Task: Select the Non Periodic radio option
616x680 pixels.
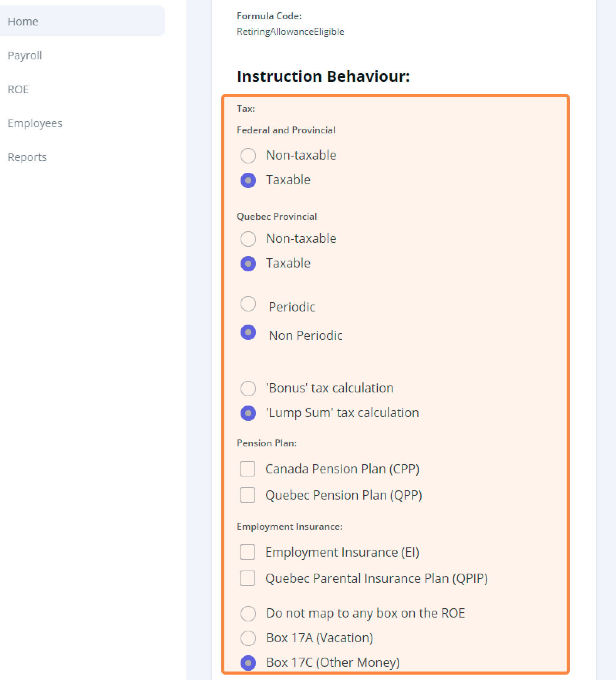Action: pos(248,332)
